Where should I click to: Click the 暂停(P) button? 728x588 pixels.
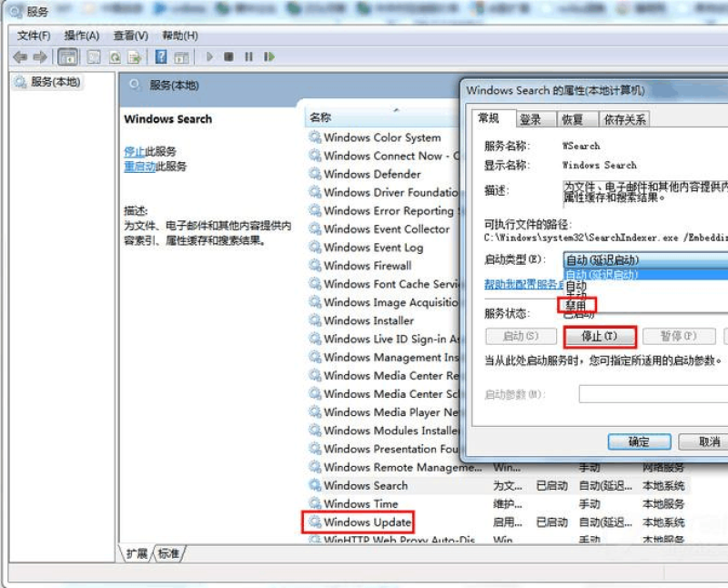click(x=678, y=336)
